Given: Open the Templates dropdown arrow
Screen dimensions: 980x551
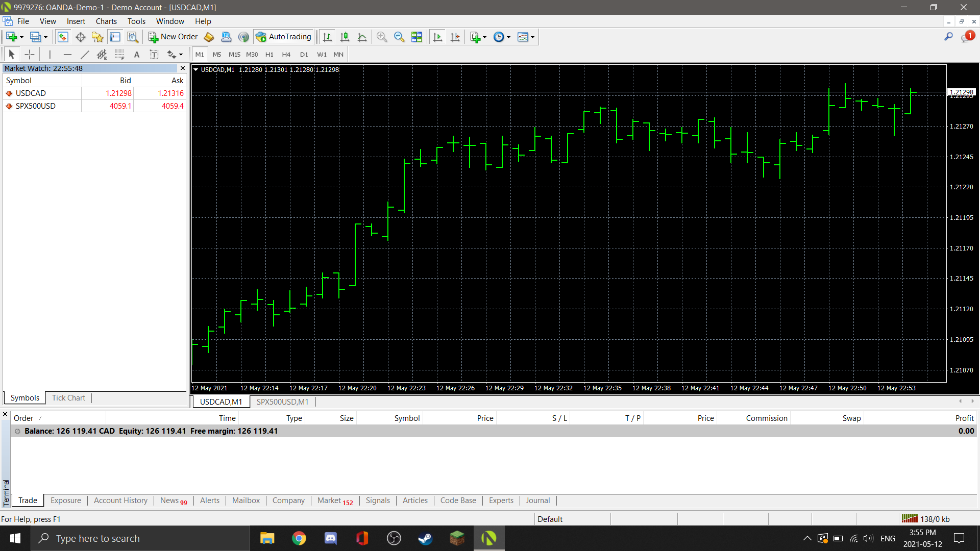Looking at the screenshot, I should (x=532, y=37).
